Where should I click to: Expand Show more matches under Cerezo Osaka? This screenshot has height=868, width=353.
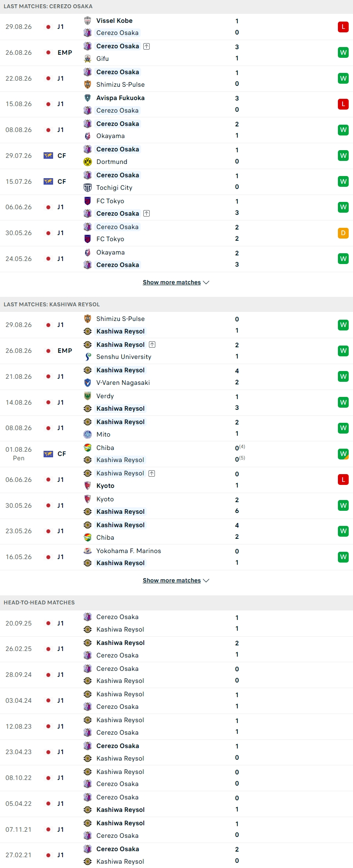click(x=176, y=282)
